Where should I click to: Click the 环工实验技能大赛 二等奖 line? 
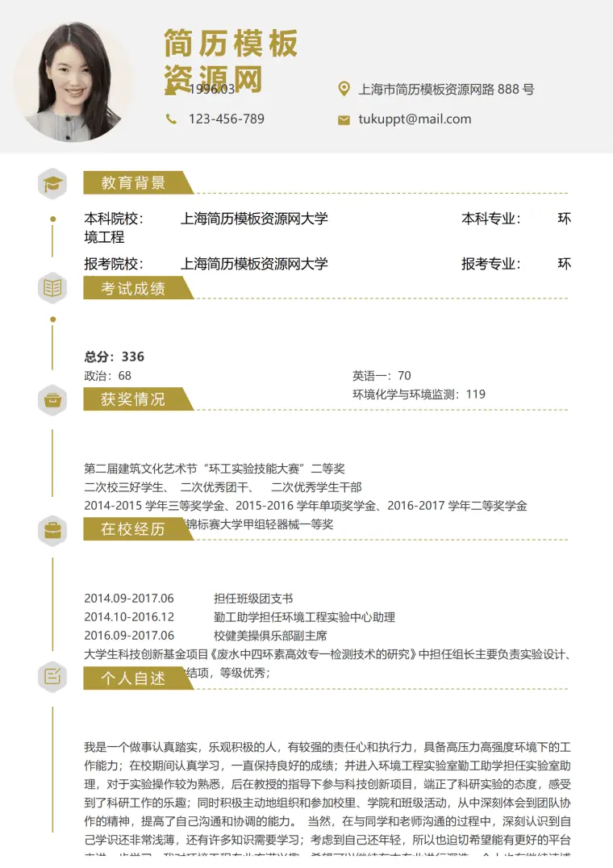(215, 469)
